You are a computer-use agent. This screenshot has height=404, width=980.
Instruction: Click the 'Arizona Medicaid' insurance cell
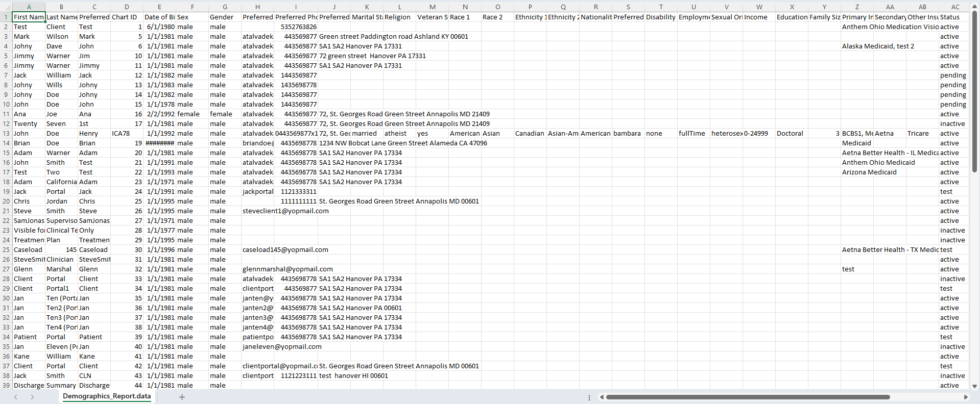click(x=869, y=172)
